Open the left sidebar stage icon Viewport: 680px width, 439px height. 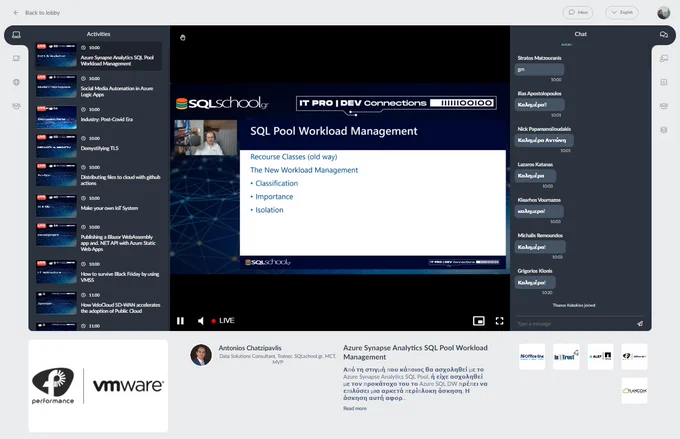16,58
